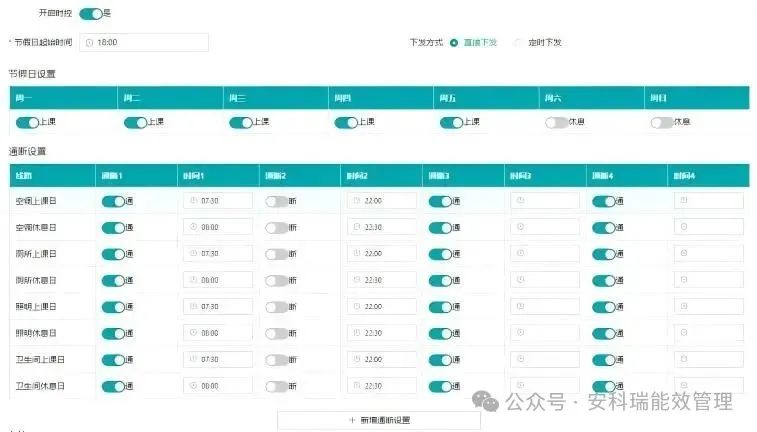Toggle 通断4 switch for 照明上课日
This screenshot has width=757, height=432.
[x=604, y=307]
